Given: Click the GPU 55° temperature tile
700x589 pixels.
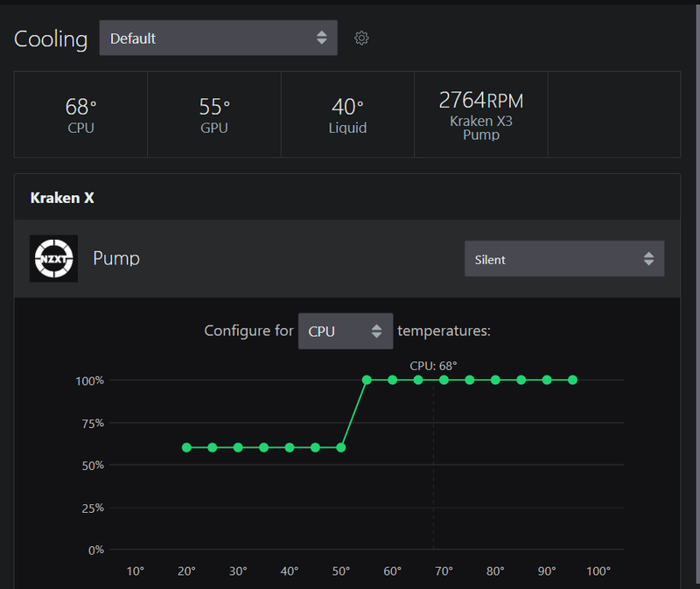Looking at the screenshot, I should pos(214,115).
